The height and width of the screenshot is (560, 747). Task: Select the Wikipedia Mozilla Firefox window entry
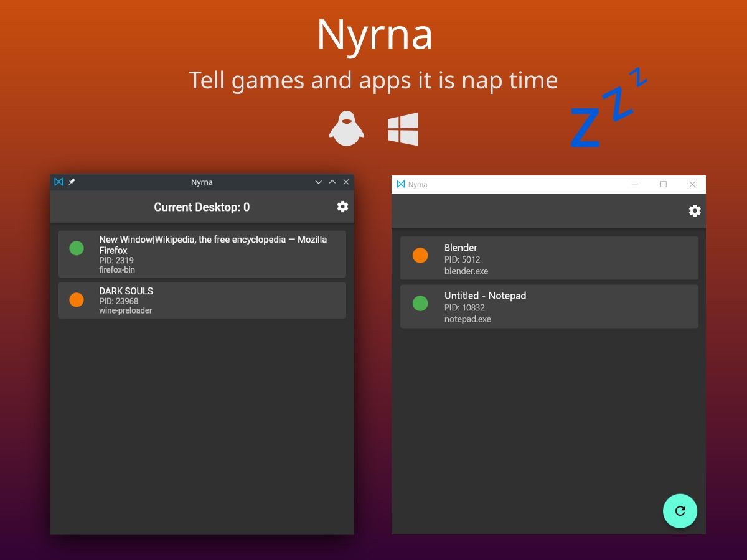tap(202, 254)
